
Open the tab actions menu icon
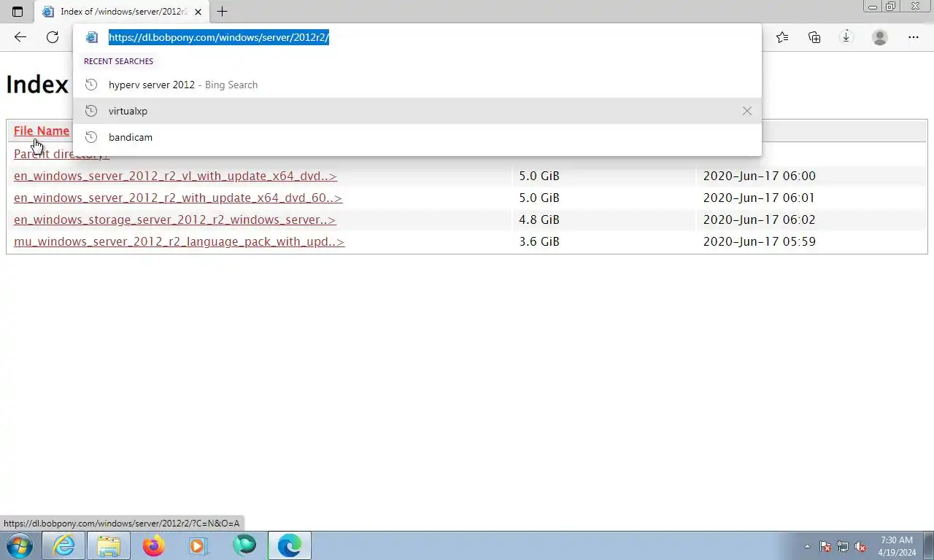tap(18, 12)
